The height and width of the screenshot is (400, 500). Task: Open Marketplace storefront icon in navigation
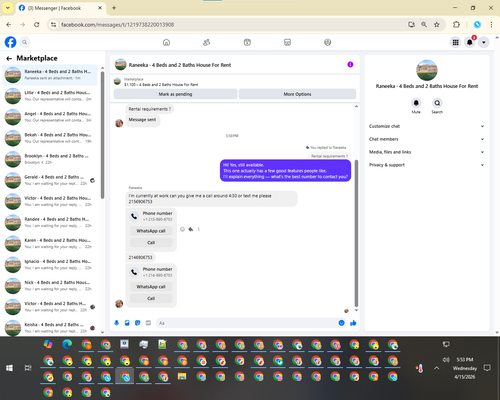coord(287,42)
